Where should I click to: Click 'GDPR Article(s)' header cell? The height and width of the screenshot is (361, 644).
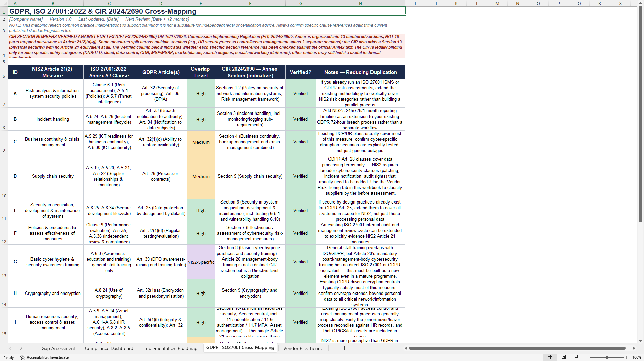pyautogui.click(x=161, y=72)
